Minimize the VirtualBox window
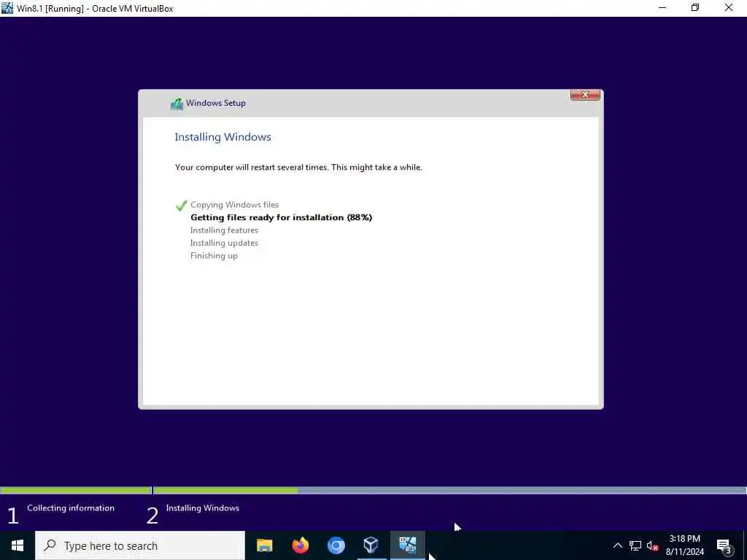The width and height of the screenshot is (747, 560). pos(662,8)
